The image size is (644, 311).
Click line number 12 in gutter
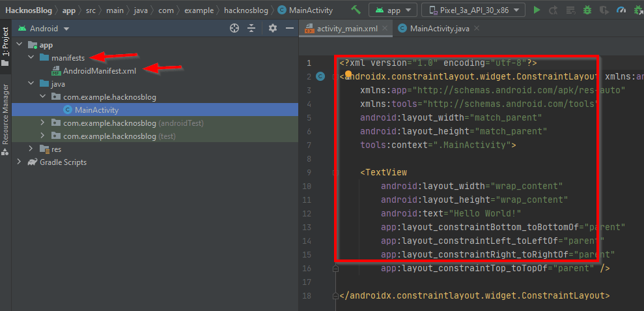(307, 213)
